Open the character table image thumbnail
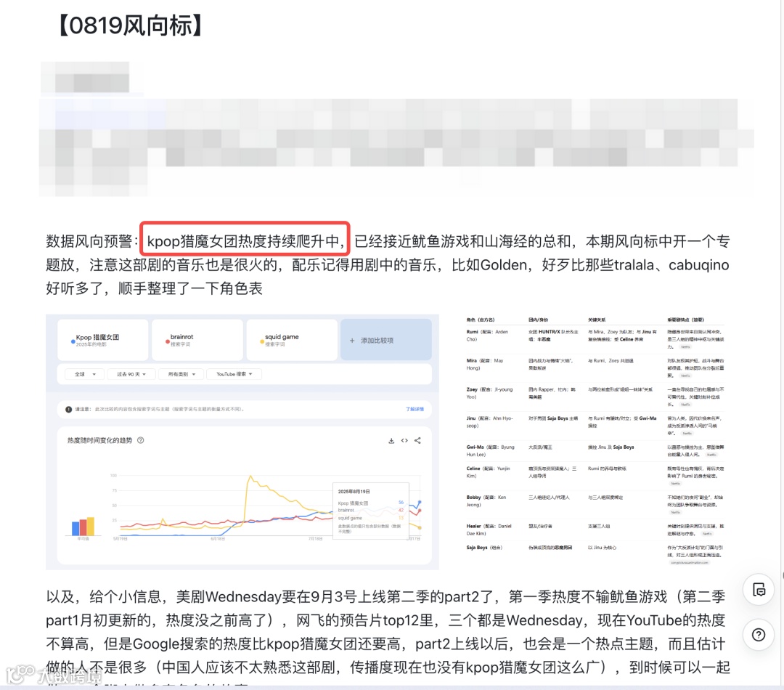Viewport: 784px width, 690px height. pyautogui.click(x=595, y=440)
